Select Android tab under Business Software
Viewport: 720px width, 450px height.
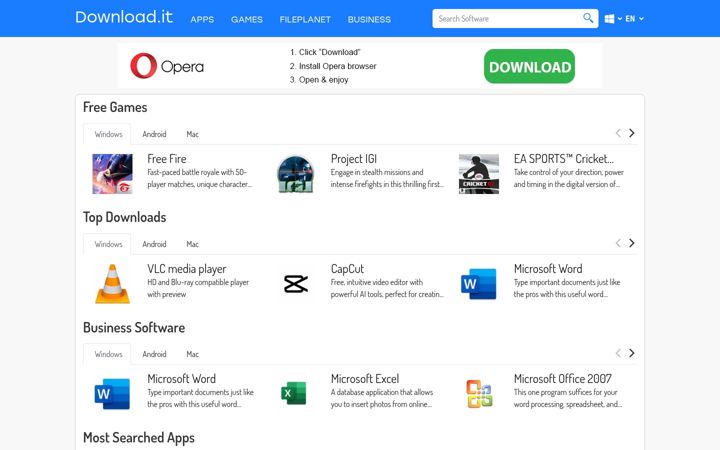154,354
